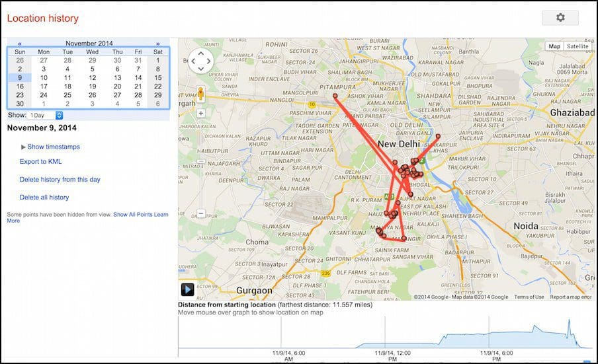Screen dimensions: 598x364
Task: Select November 7 in calendar
Action: coord(138,69)
